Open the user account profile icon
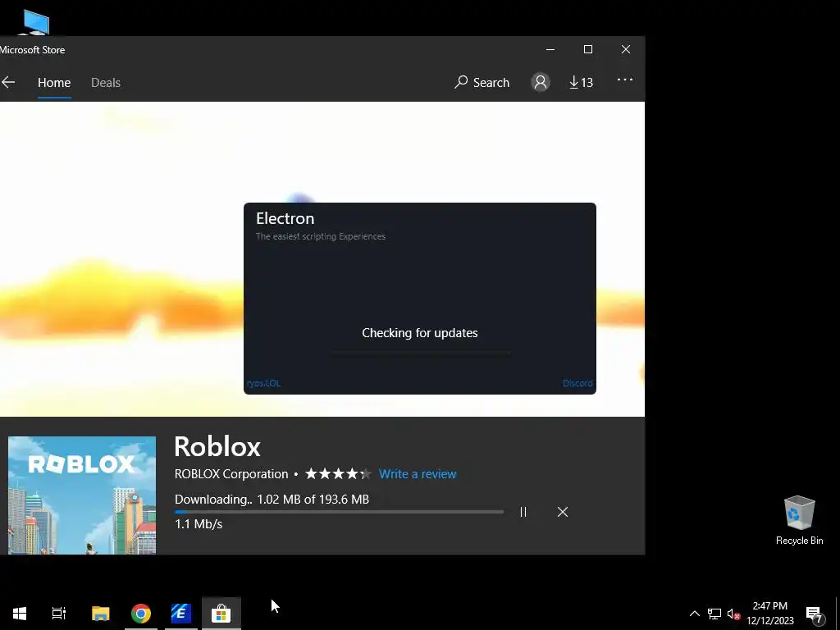 [541, 82]
